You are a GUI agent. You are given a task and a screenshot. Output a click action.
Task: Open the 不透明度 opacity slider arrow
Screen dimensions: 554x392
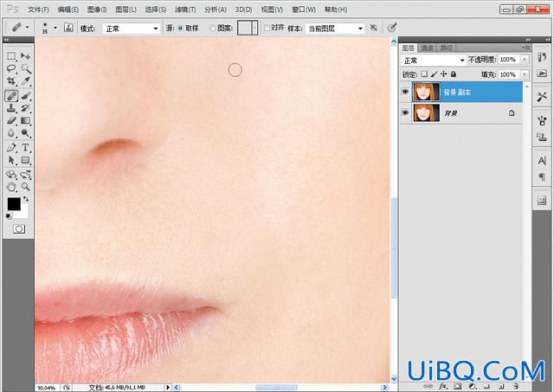pyautogui.click(x=525, y=60)
